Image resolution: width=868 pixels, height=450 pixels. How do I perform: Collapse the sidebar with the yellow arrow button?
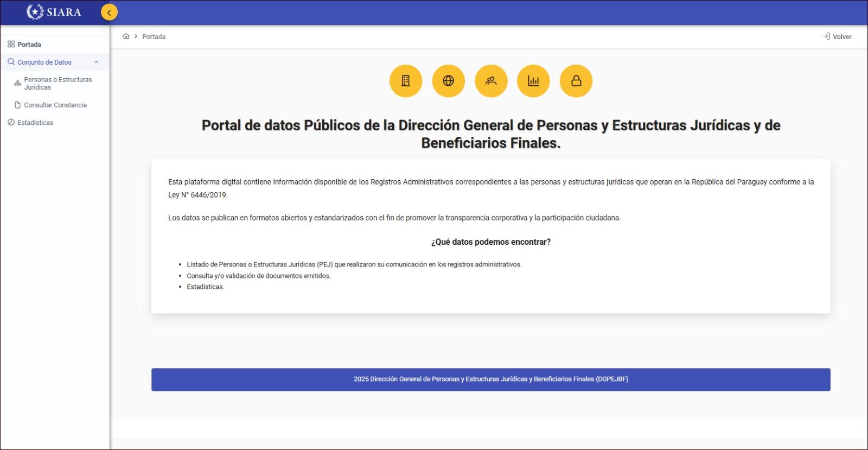coord(109,12)
